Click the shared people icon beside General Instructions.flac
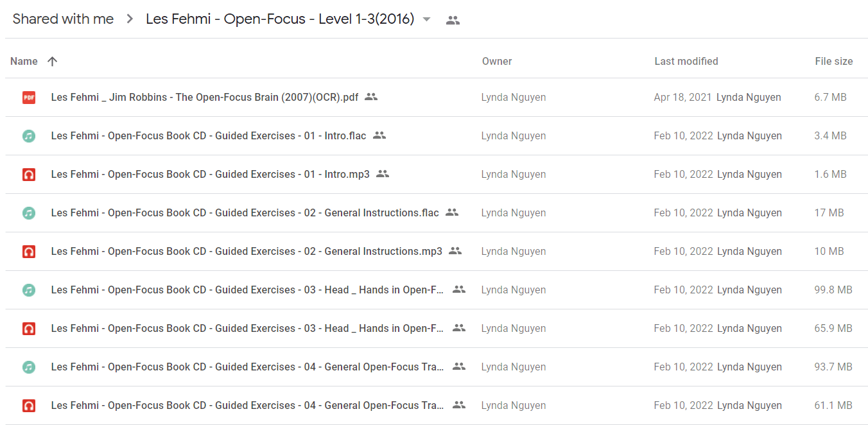The width and height of the screenshot is (868, 425). [x=452, y=212]
